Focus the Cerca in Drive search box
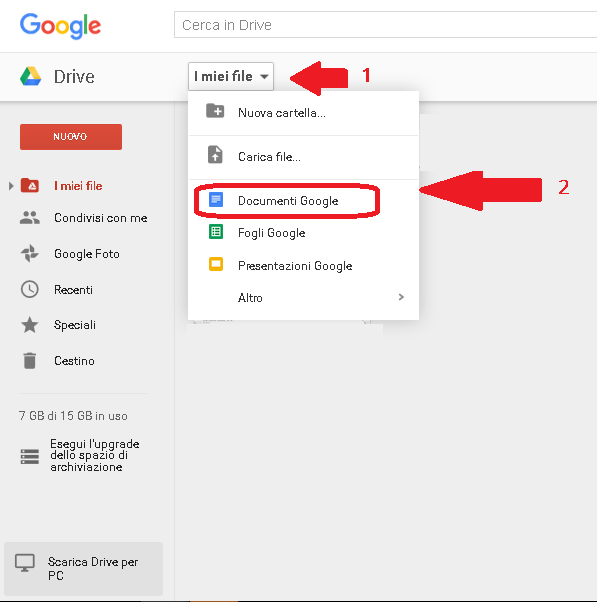The image size is (597, 602). [x=385, y=25]
